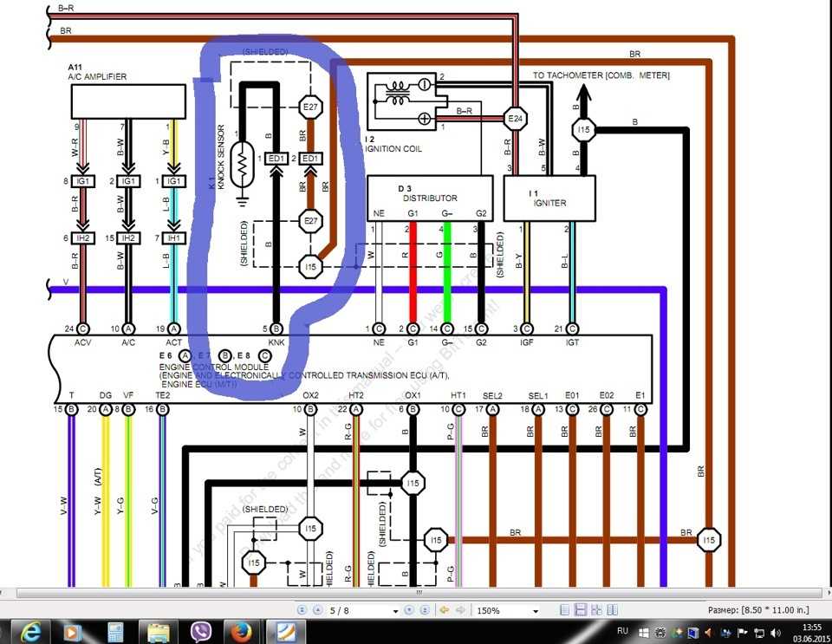Open Firefox from the taskbar
Screen dimensions: 832x644
click(240, 632)
